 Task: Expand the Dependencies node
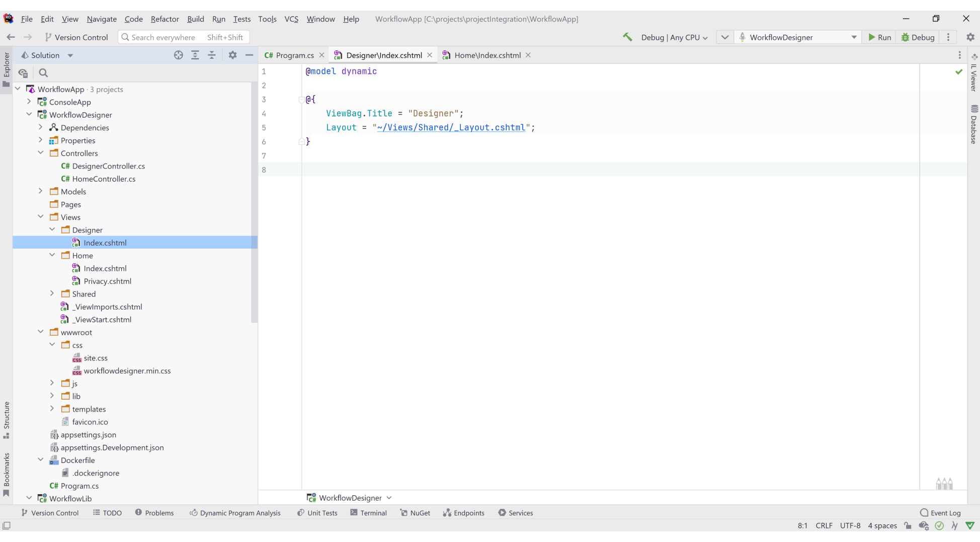41,127
